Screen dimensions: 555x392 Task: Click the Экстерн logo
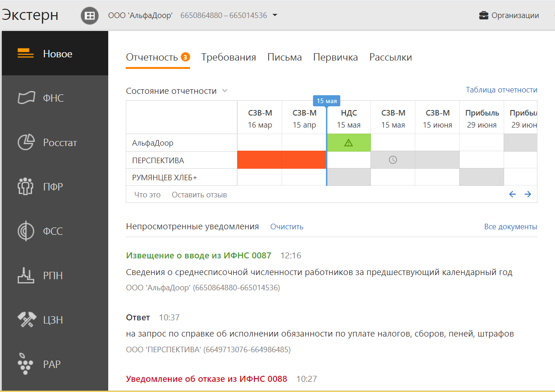click(x=30, y=15)
